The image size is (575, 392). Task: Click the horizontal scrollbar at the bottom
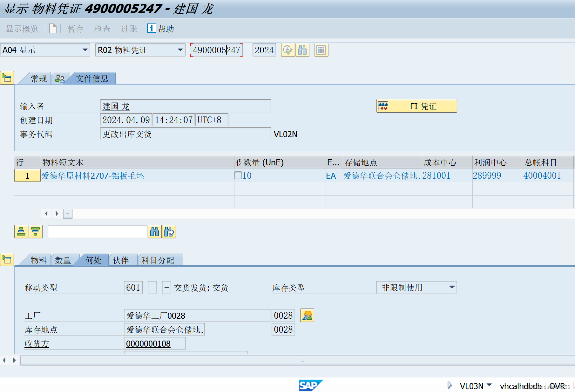(302, 360)
